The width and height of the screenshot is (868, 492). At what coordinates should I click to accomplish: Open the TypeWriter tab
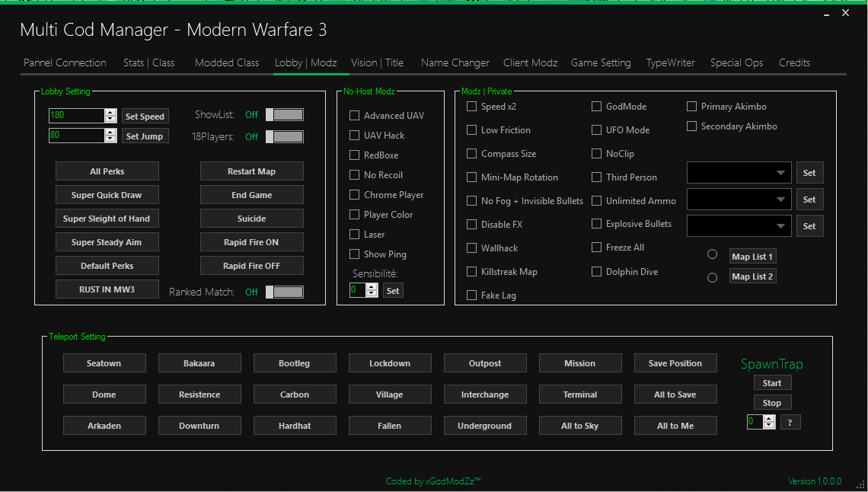point(670,62)
